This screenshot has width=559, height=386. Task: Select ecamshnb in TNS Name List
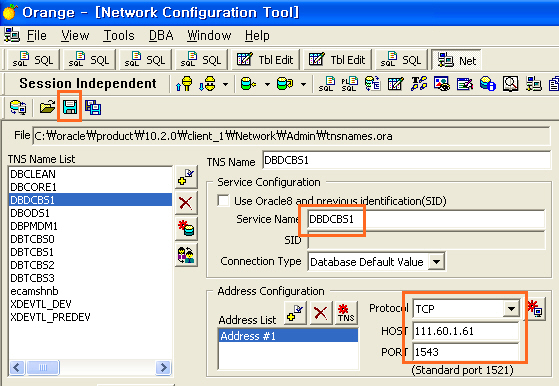coord(90,291)
